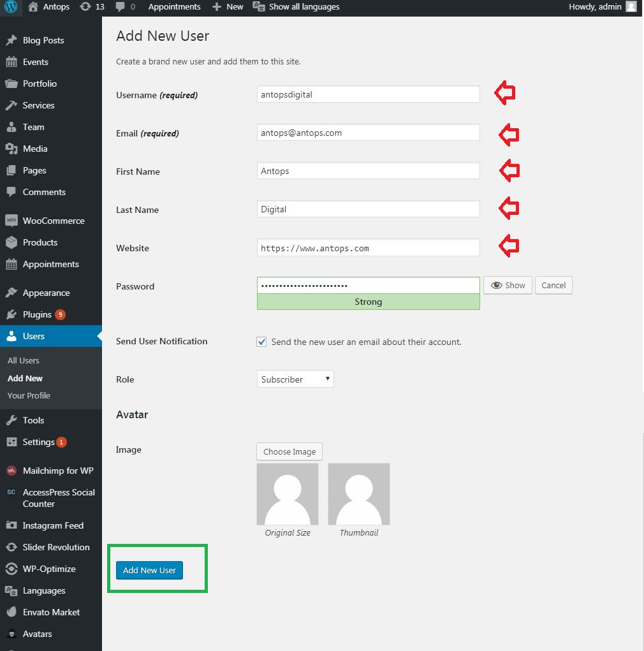Toggle the Send User Notification checkbox
This screenshot has height=651, width=644.
(261, 342)
